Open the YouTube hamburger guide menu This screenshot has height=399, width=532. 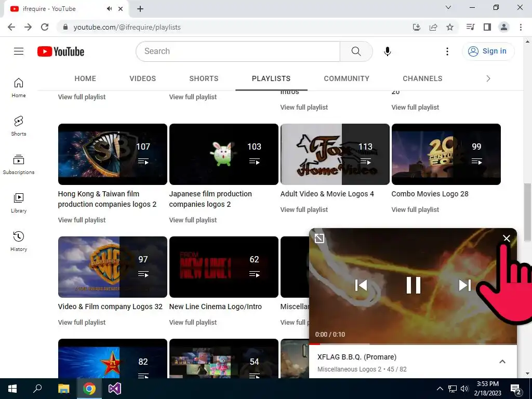[19, 51]
